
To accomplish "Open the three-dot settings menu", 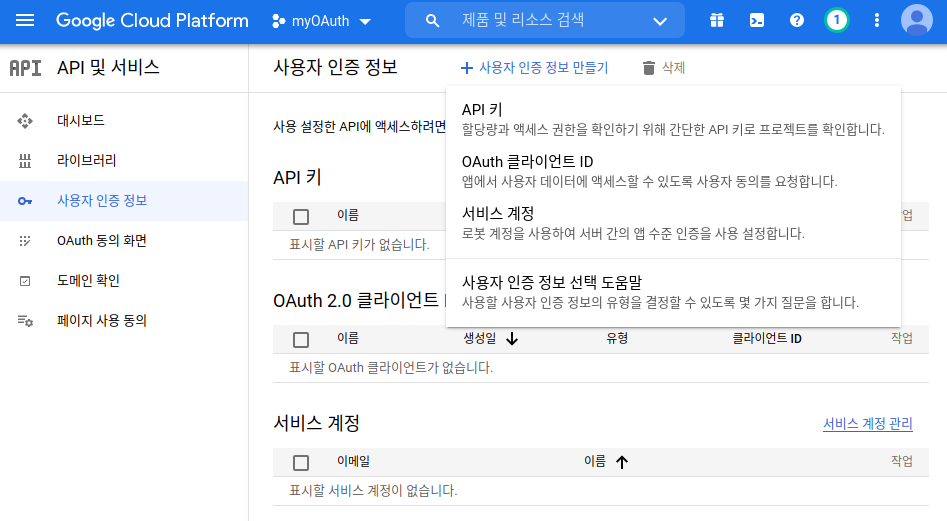I will click(877, 21).
